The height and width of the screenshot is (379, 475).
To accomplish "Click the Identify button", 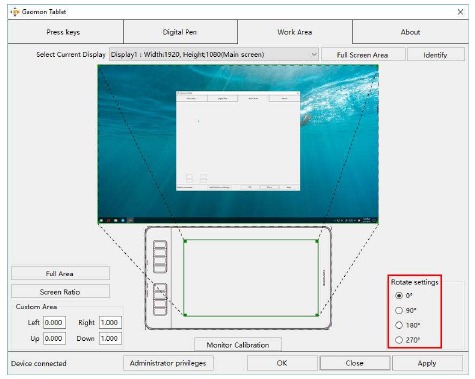I will (x=435, y=55).
